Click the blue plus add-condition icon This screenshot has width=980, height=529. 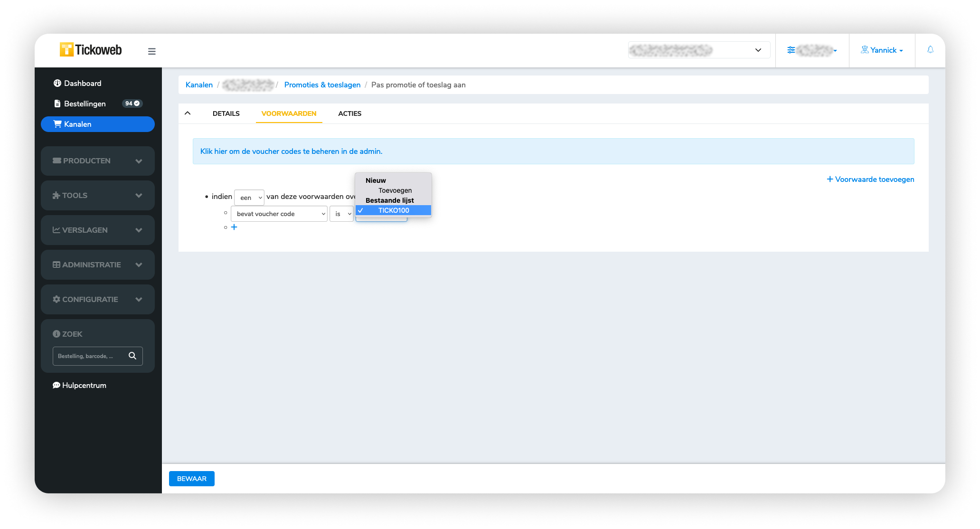[234, 227]
